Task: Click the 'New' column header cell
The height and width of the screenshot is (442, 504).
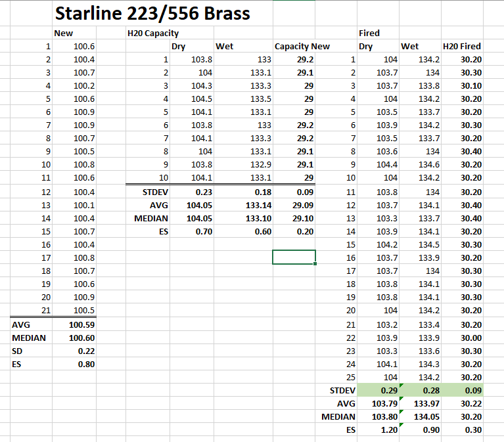Action: [74, 33]
